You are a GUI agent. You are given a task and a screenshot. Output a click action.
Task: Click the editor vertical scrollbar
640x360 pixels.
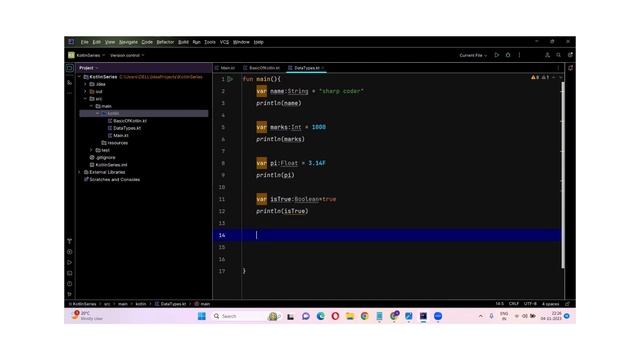click(563, 175)
